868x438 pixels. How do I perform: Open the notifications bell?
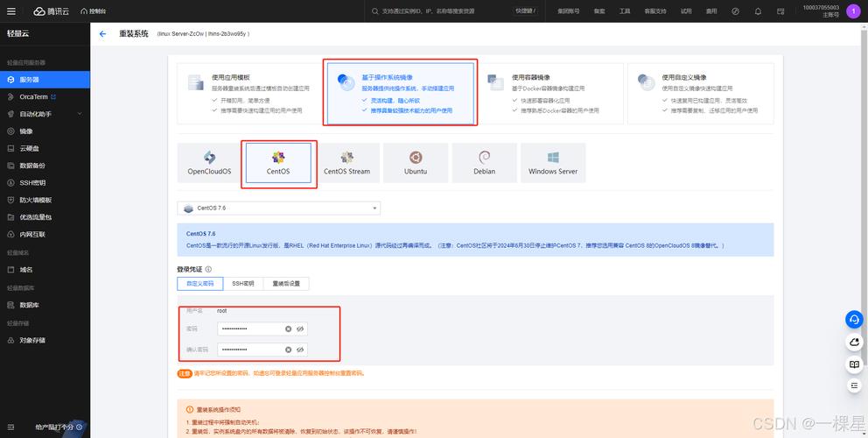[x=758, y=11]
